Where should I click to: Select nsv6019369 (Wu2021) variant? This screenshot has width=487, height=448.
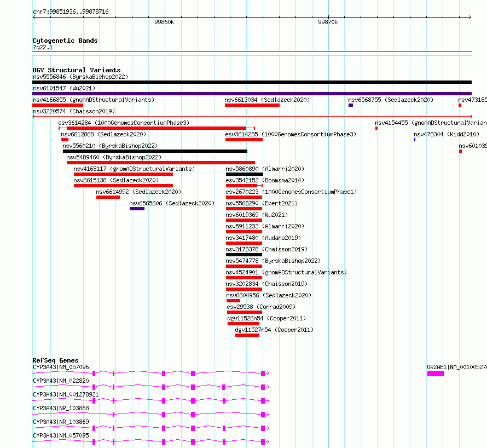(257, 215)
